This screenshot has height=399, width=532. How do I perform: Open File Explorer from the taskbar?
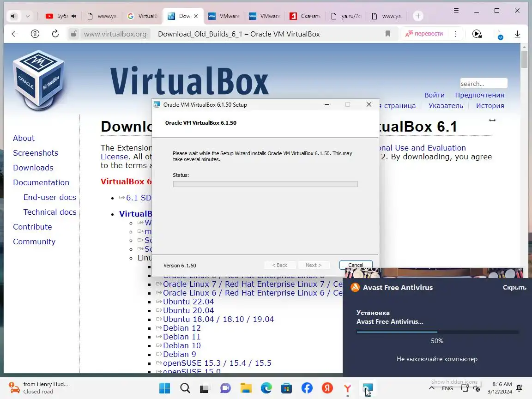[x=246, y=388]
